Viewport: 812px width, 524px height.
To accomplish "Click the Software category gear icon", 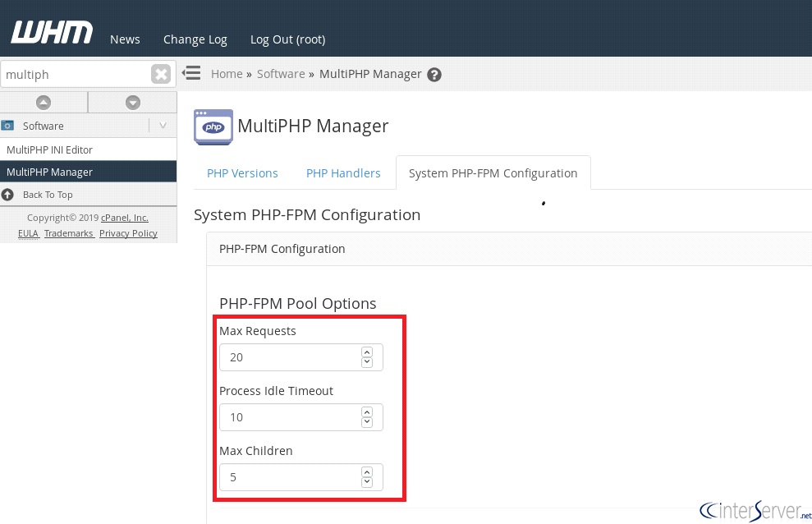I will coord(7,126).
